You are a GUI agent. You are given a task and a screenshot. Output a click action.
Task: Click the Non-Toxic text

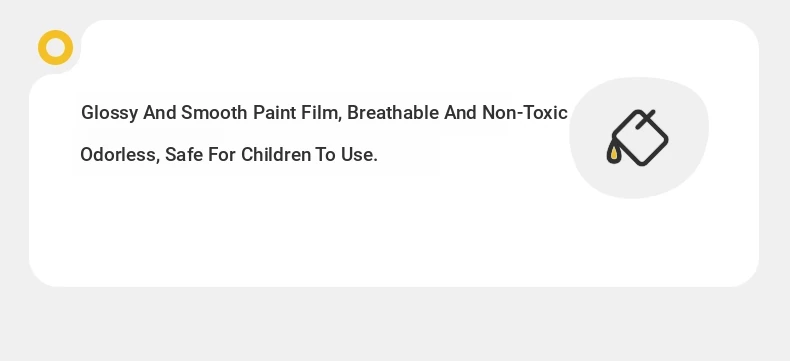coord(525,113)
